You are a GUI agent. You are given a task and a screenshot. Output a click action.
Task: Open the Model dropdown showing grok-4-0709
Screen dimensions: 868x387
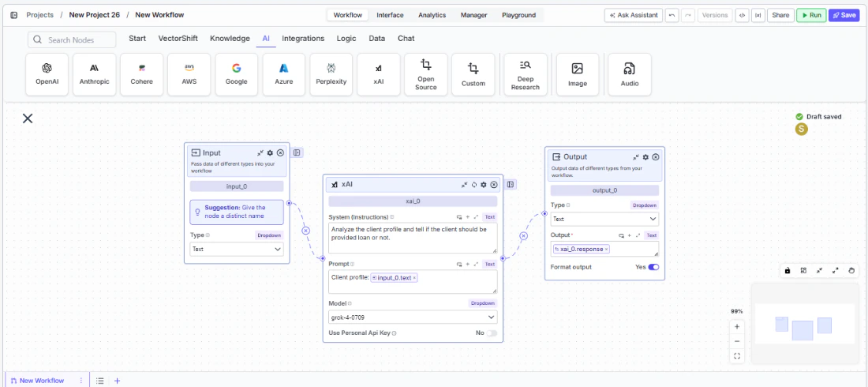coord(413,317)
